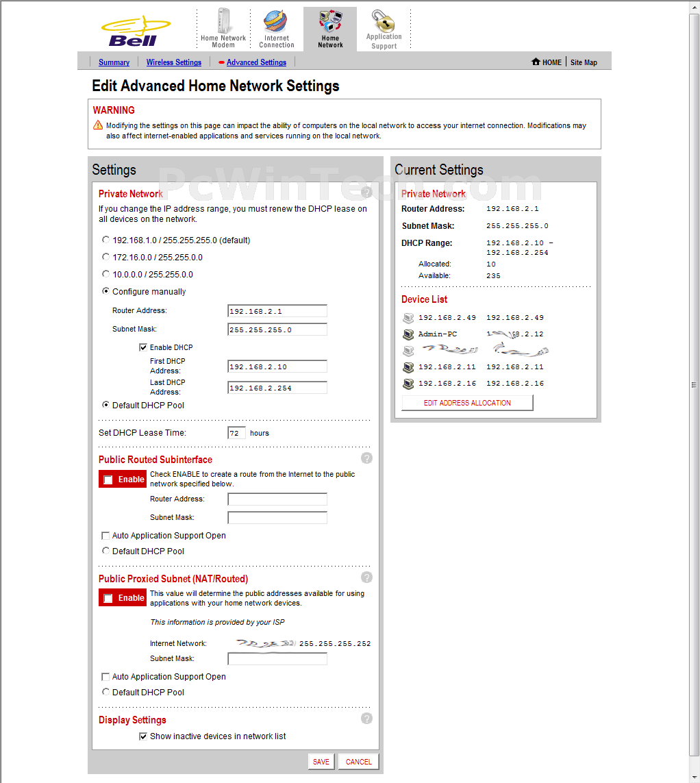Select Default DHCP Pool under Proxied Subnet

pyautogui.click(x=105, y=692)
